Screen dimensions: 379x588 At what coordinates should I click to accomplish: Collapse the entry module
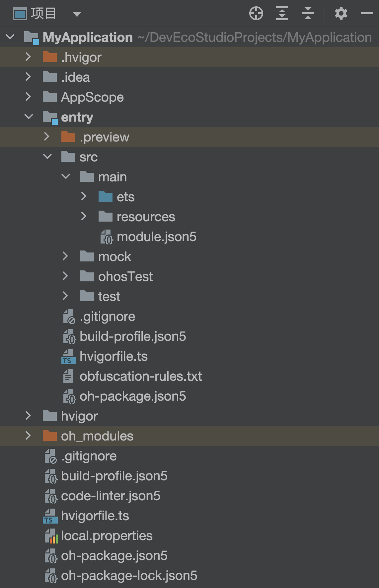[x=29, y=117]
